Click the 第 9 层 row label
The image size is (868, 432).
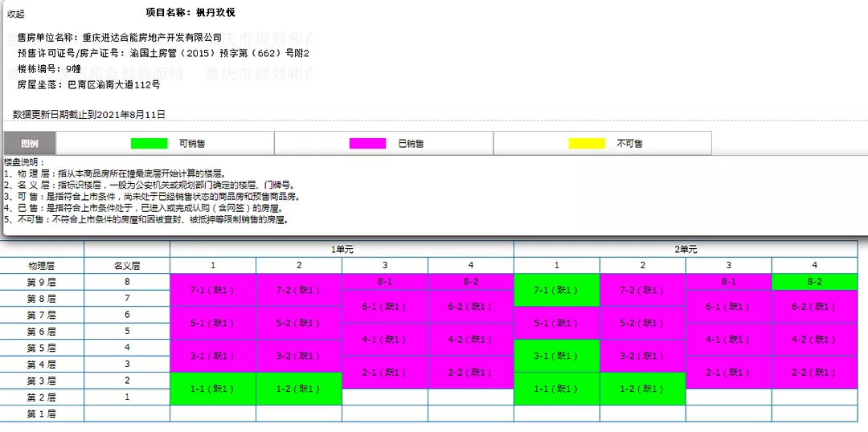pos(42,282)
